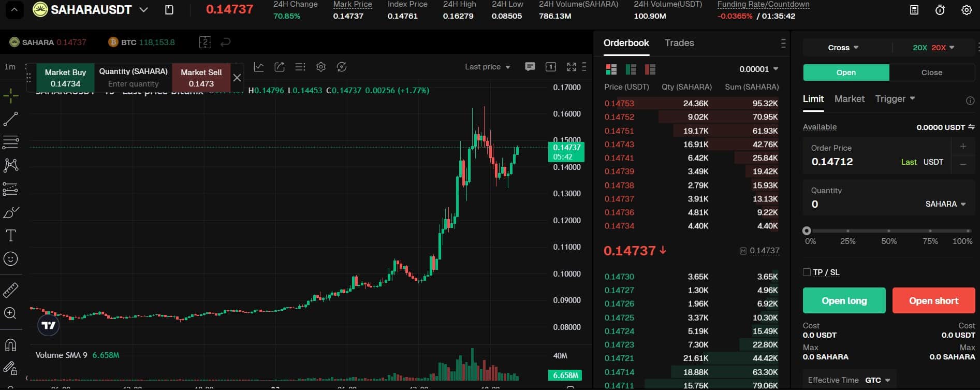Expand the SAHARAUSDT pair selector
This screenshot has height=390, width=980.
(x=144, y=10)
